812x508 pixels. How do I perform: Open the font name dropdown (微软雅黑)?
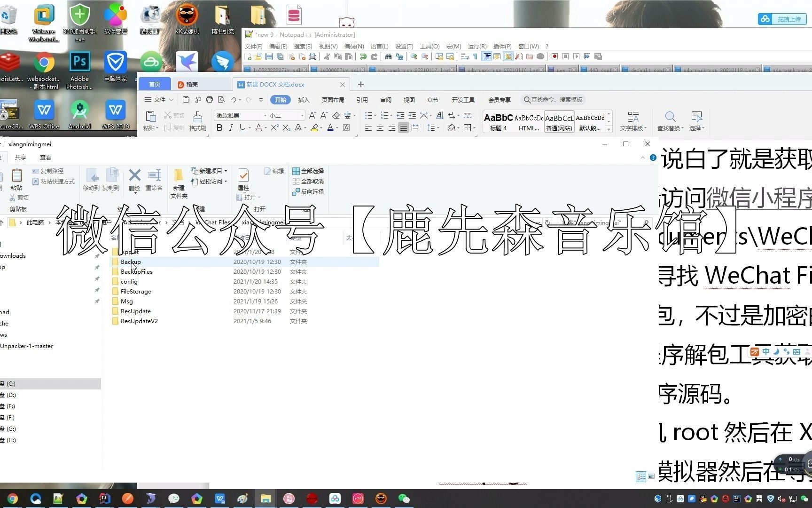pyautogui.click(x=265, y=115)
